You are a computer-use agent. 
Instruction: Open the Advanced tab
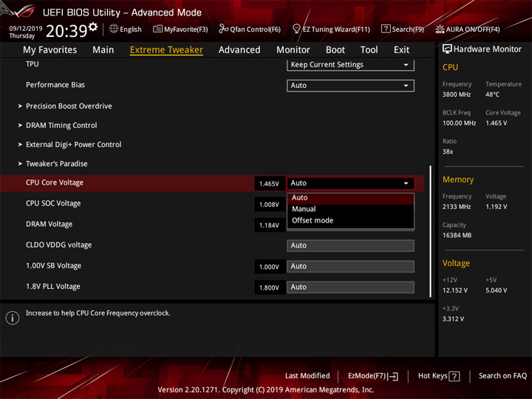pyautogui.click(x=239, y=50)
